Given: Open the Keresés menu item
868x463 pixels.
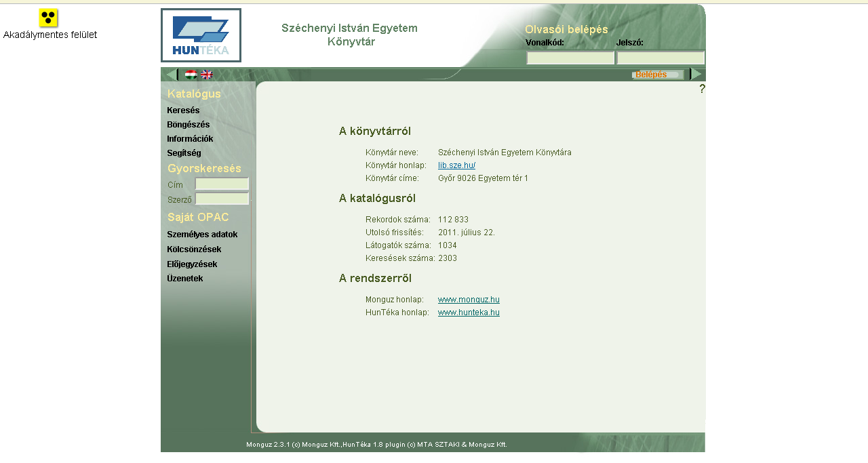Looking at the screenshot, I should pos(183,110).
